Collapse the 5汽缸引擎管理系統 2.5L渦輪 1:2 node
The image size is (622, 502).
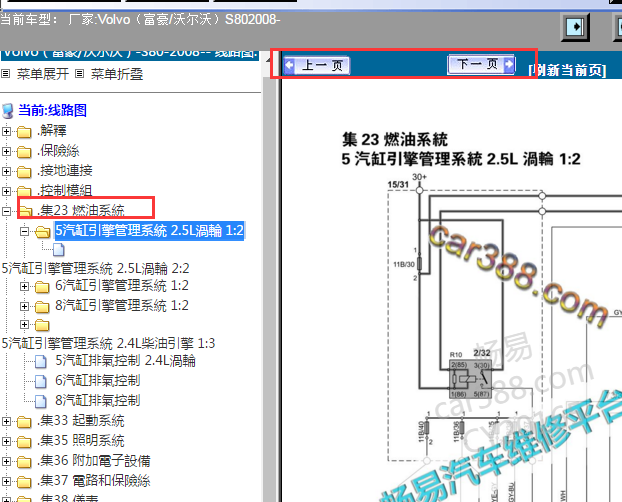pyautogui.click(x=25, y=231)
